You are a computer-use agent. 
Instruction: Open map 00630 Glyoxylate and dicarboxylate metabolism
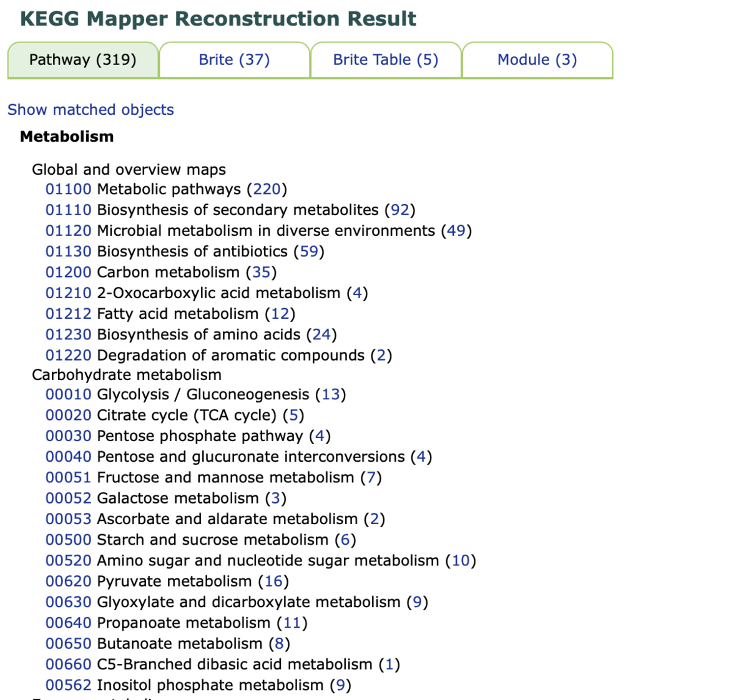click(x=69, y=602)
